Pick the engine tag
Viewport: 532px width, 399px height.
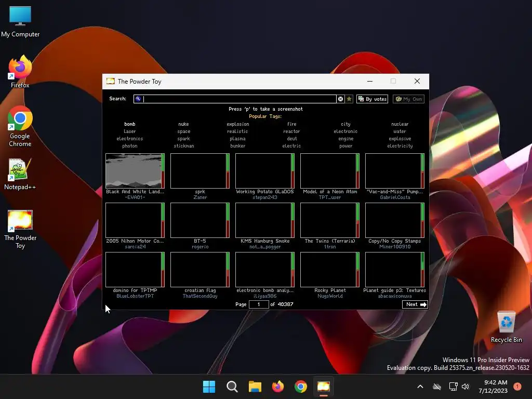tap(345, 139)
